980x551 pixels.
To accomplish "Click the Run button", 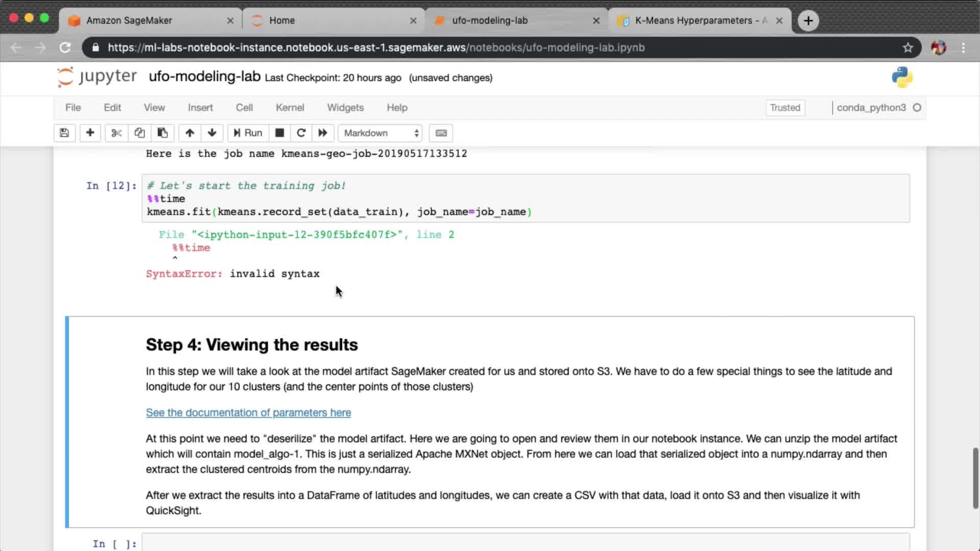I will pyautogui.click(x=248, y=133).
